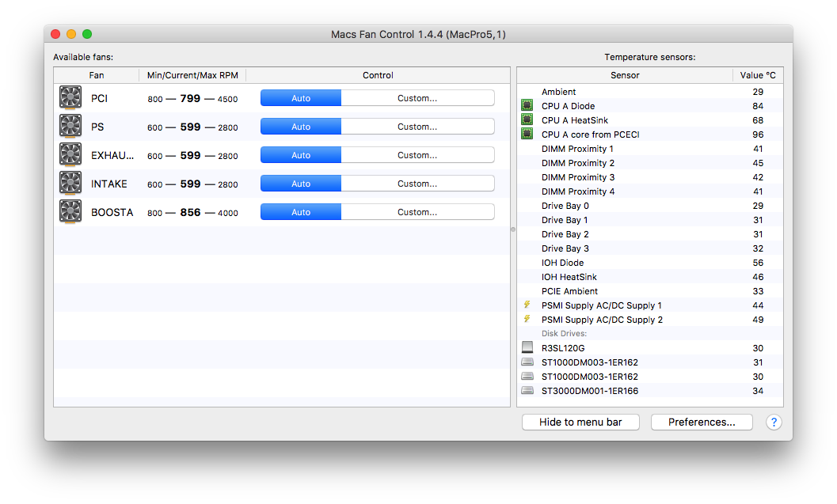The width and height of the screenshot is (837, 504).
Task: Click the Sensor column header
Action: (625, 75)
